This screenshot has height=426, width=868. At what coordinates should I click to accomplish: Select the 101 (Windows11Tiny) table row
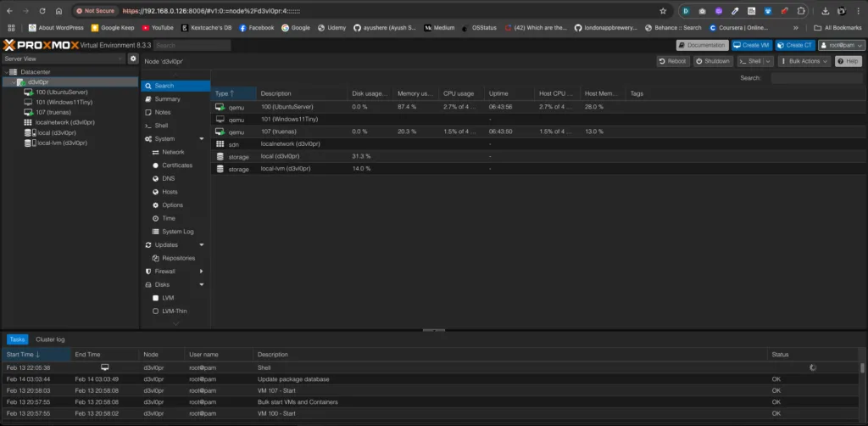coord(537,119)
